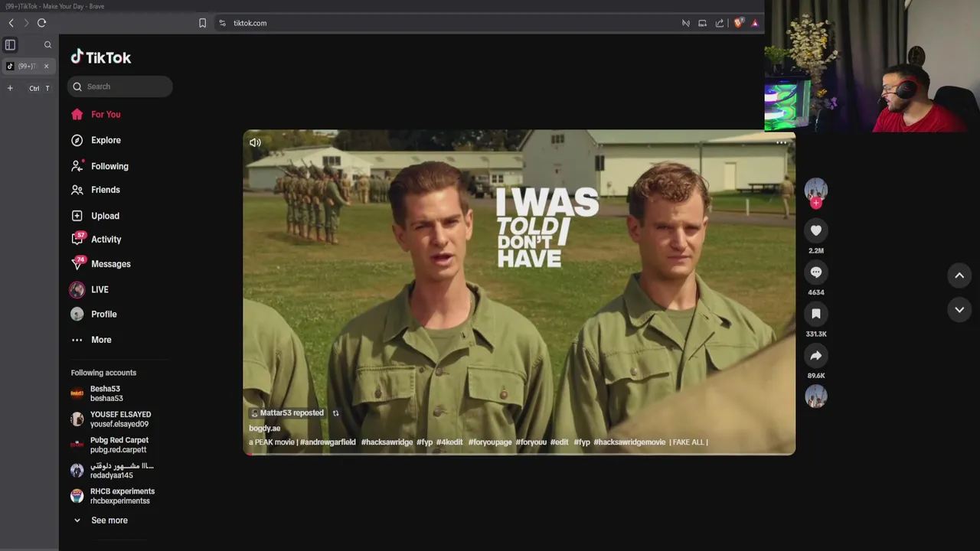The image size is (980, 551).
Task: Mute the video with speaker icon
Action: (255, 142)
